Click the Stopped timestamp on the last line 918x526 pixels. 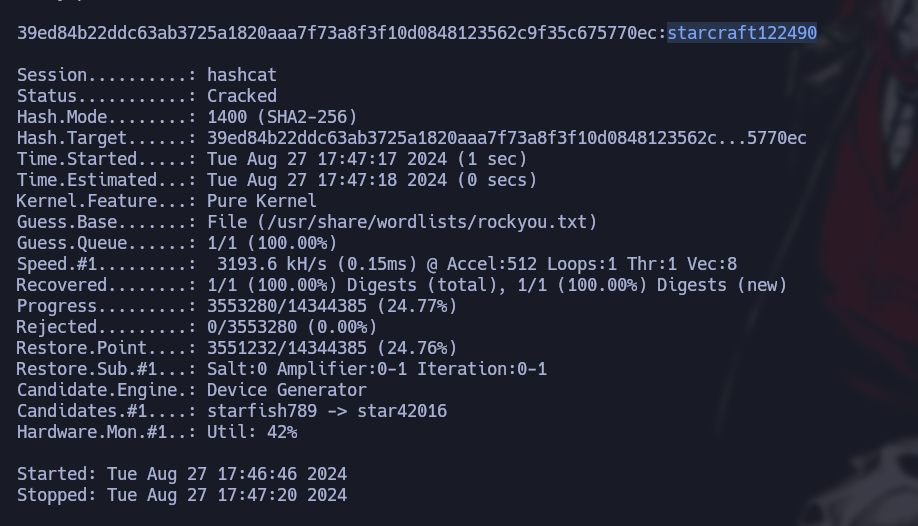227,495
